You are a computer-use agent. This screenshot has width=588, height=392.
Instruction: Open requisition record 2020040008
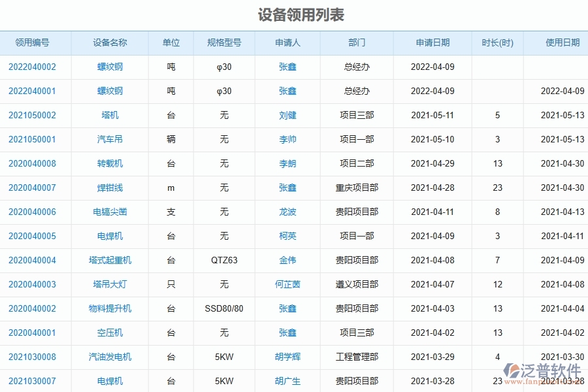35,164
